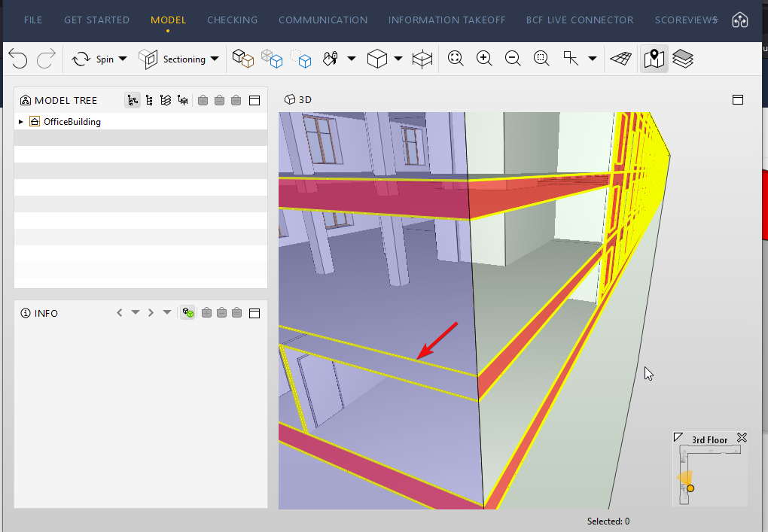Maximize the 3D view panel
The height and width of the screenshot is (532, 768).
tap(738, 99)
